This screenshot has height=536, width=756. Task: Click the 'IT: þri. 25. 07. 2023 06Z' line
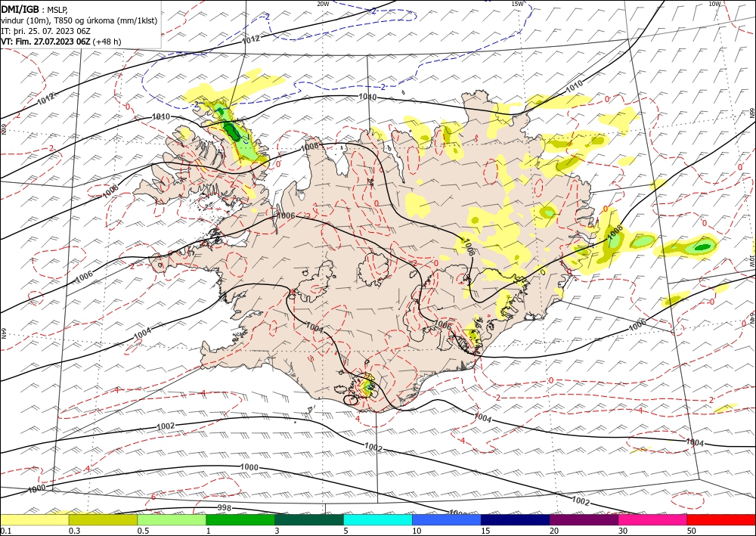click(x=46, y=31)
